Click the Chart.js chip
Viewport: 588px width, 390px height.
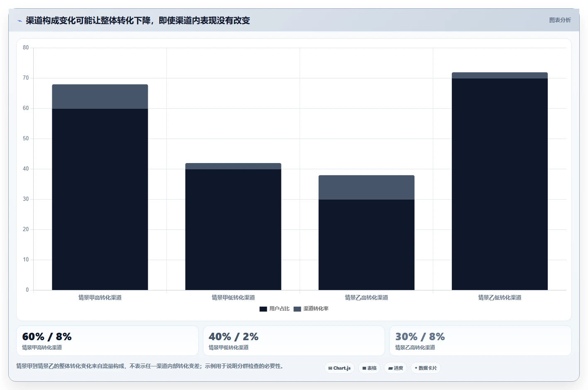[x=339, y=368]
